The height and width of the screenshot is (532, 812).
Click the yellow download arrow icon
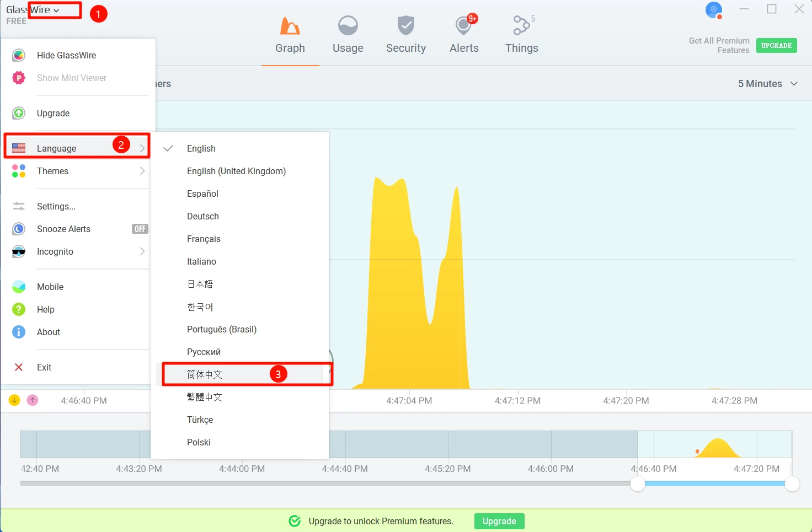[x=14, y=400]
